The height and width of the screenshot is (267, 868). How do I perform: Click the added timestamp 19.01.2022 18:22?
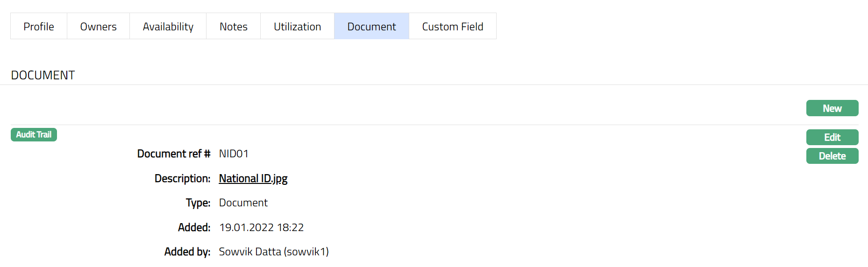click(x=261, y=227)
